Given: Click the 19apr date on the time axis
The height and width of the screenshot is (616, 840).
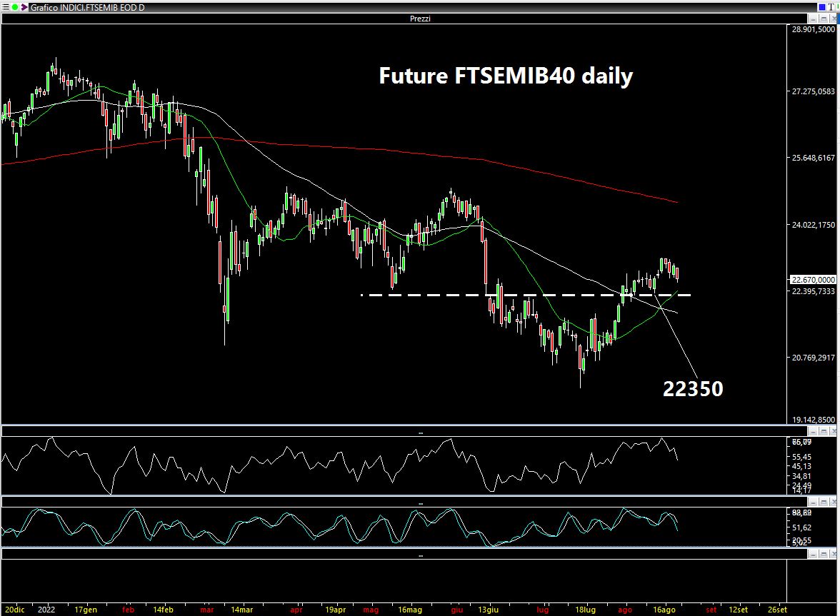Looking at the screenshot, I should (x=336, y=610).
